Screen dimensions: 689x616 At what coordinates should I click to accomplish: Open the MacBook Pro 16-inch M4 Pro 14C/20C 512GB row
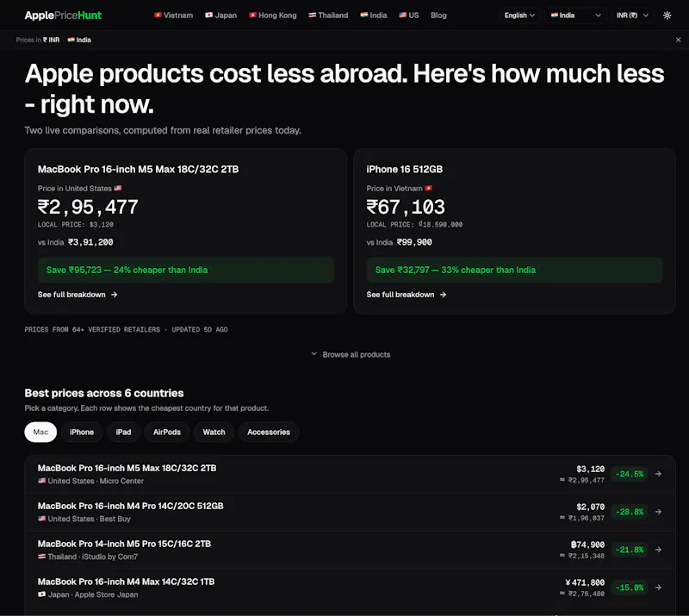tap(350, 512)
